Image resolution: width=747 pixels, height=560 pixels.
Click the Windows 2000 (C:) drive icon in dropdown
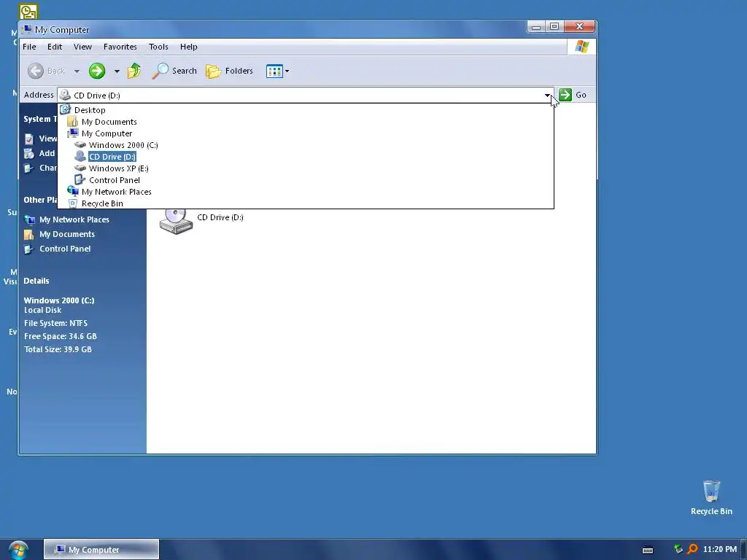[x=80, y=145]
